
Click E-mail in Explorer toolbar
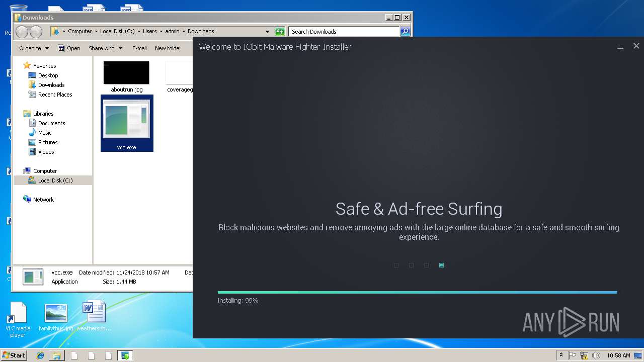click(139, 48)
